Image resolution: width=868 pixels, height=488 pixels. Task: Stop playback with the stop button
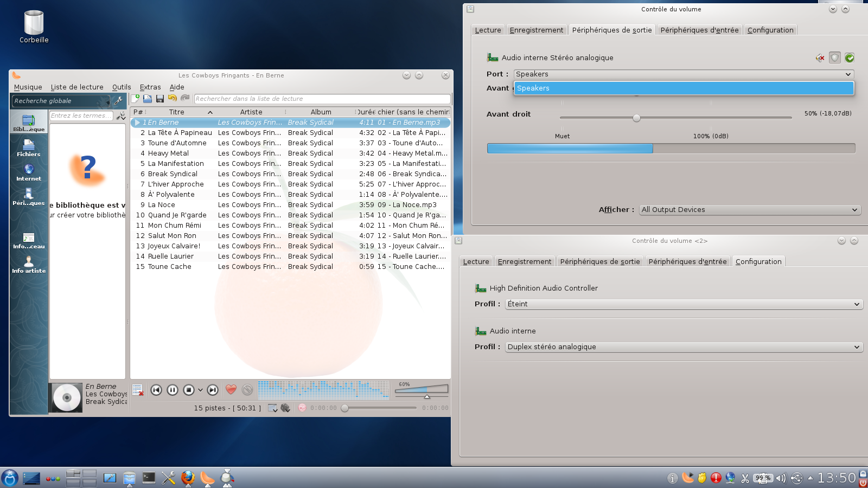(x=189, y=390)
